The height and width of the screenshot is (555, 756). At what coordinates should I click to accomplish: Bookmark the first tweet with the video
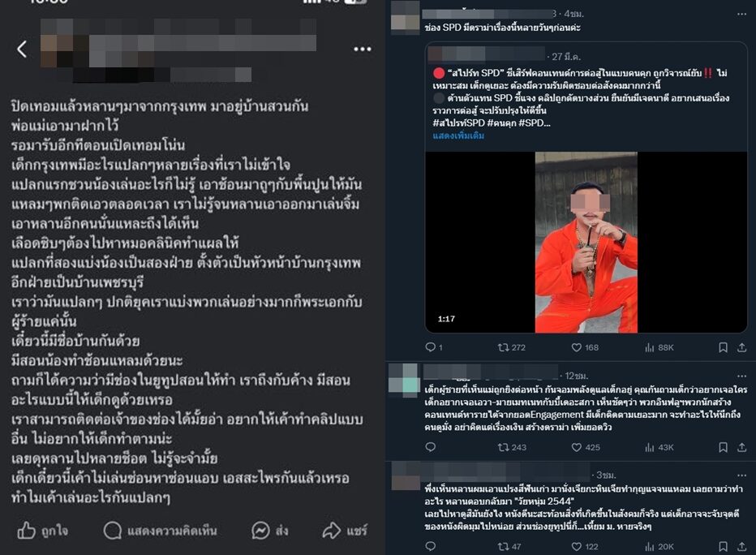coord(723,347)
